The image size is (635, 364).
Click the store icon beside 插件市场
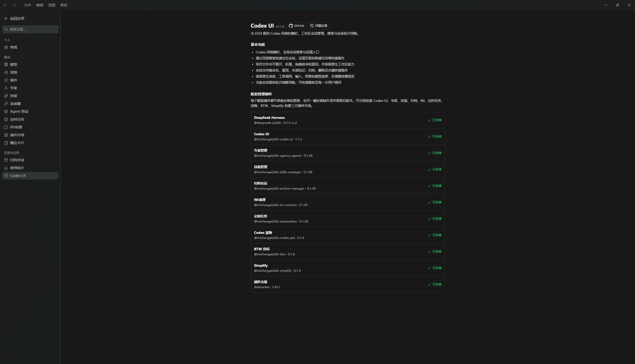click(x=6, y=135)
